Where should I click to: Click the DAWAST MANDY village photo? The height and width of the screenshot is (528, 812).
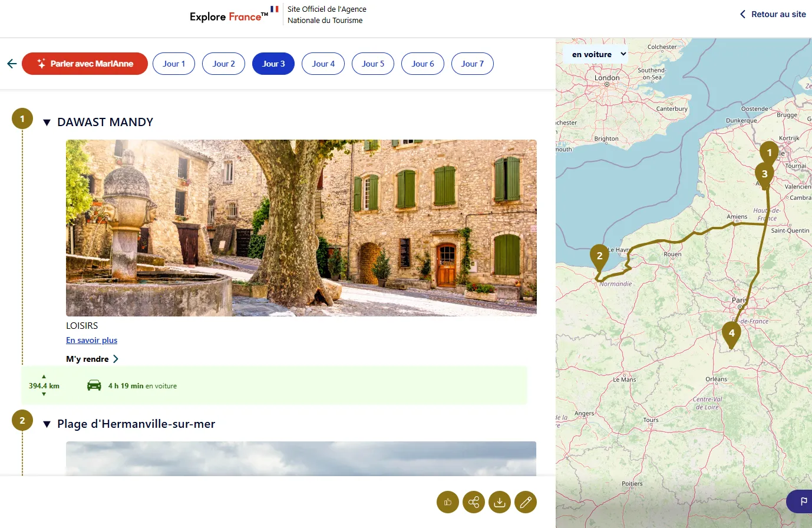(x=301, y=227)
